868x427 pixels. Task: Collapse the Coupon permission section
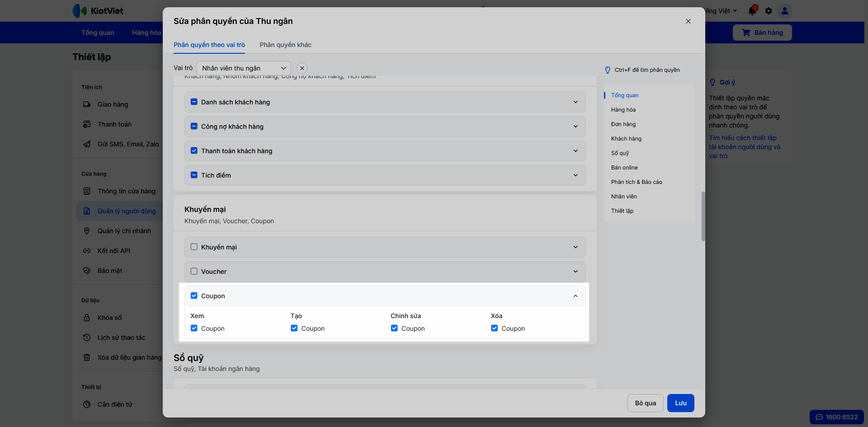click(576, 296)
